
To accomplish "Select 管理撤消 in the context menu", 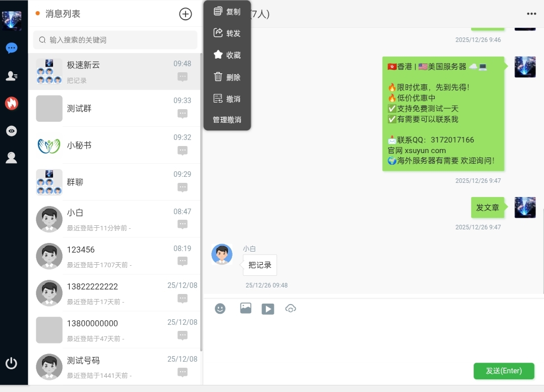I will pyautogui.click(x=227, y=120).
